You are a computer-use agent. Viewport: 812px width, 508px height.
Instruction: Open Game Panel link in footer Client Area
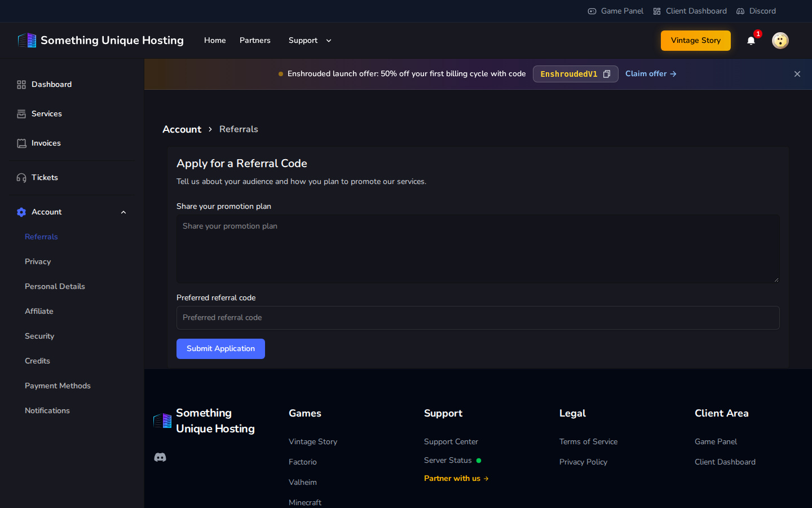[716, 442]
